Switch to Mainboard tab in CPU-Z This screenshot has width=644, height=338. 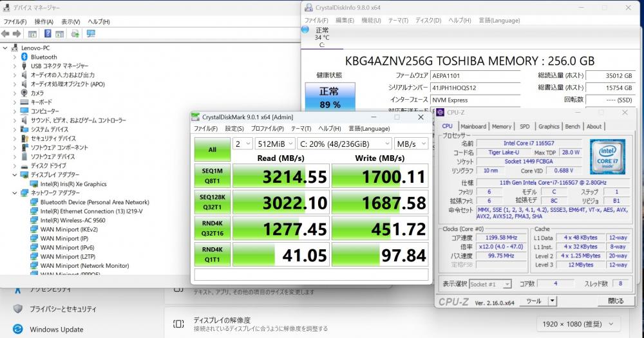click(x=473, y=126)
